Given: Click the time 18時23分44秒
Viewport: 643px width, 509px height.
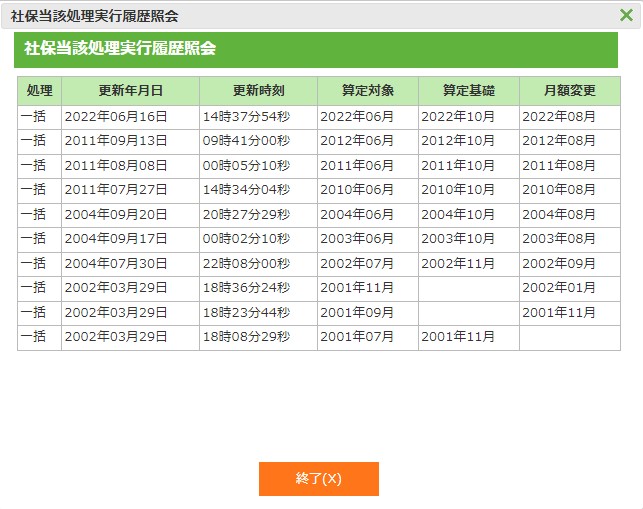Looking at the screenshot, I should click(x=246, y=313).
